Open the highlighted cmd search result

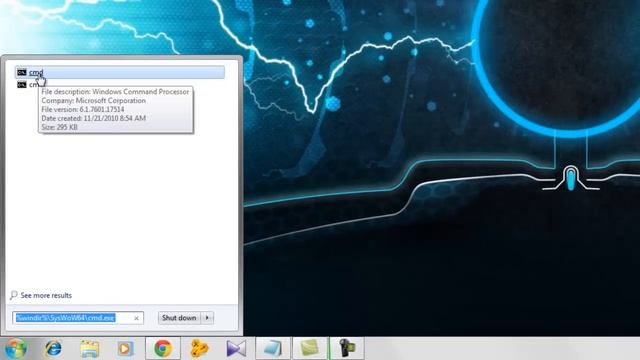tap(120, 72)
